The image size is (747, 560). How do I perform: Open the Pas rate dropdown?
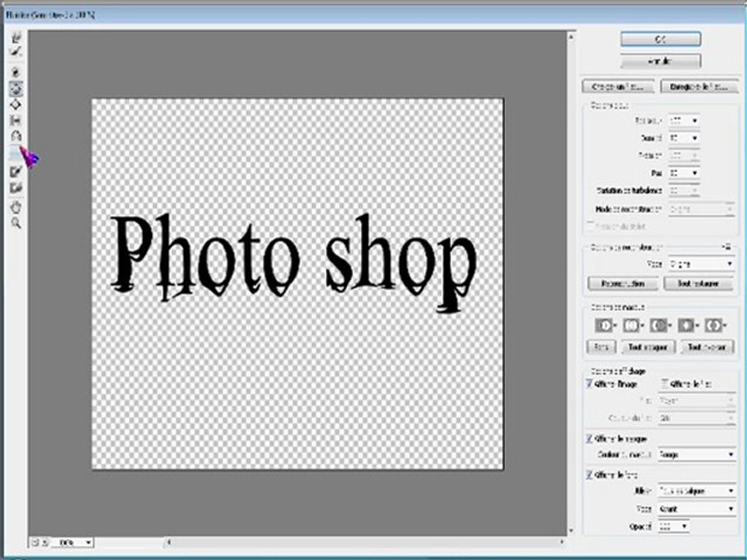click(x=695, y=173)
